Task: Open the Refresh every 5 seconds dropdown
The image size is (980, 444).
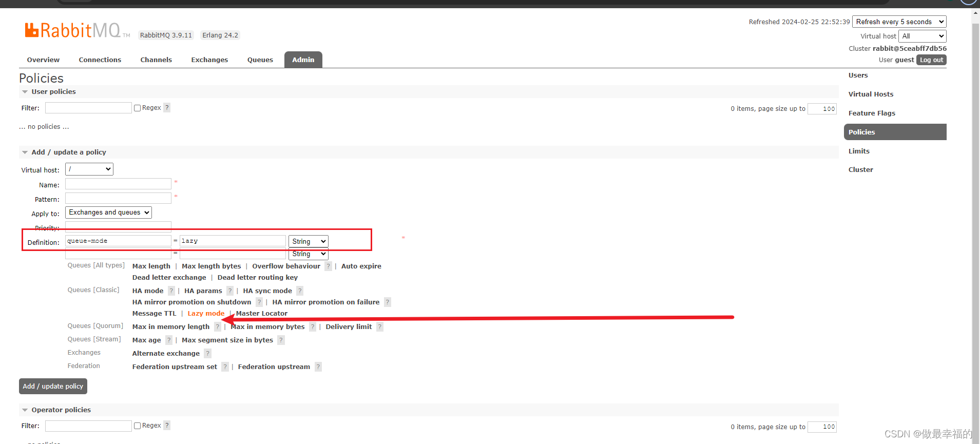Action: pos(899,22)
